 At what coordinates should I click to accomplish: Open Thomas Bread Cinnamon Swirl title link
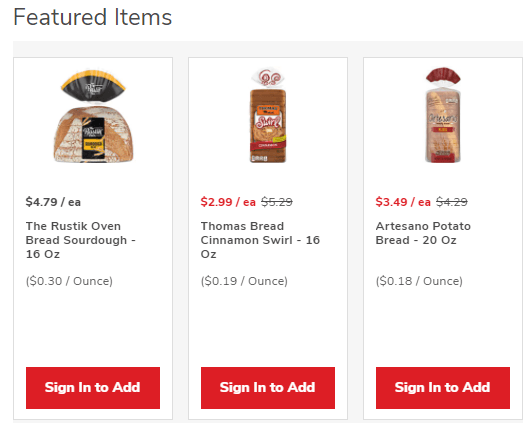click(260, 240)
